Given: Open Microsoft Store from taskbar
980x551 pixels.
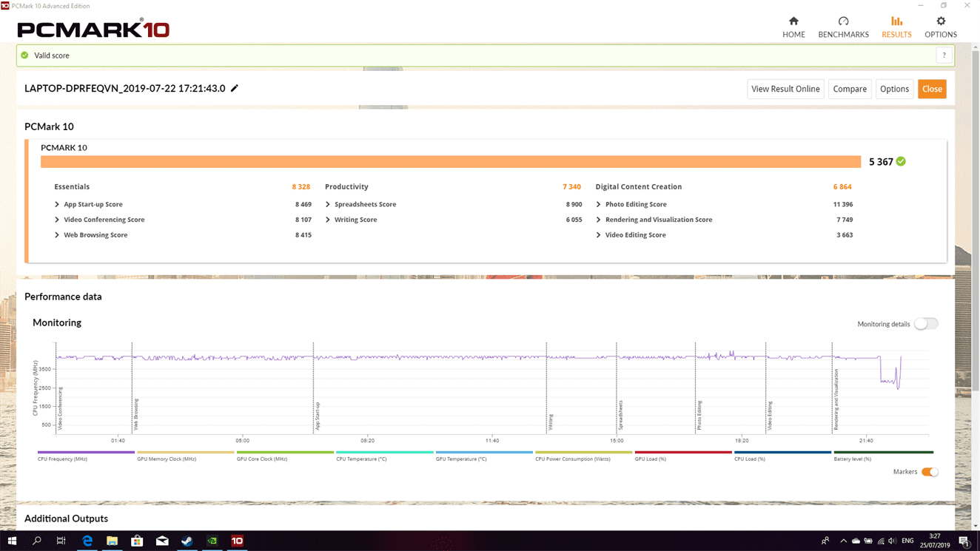Looking at the screenshot, I should click(137, 541).
